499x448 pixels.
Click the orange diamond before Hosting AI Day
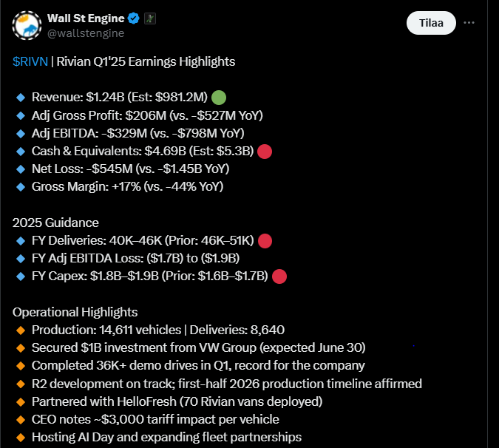pos(20,438)
